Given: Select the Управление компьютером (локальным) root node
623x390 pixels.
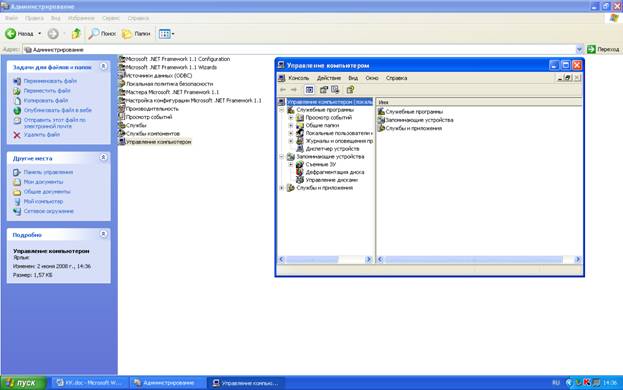Looking at the screenshot, I should click(329, 102).
